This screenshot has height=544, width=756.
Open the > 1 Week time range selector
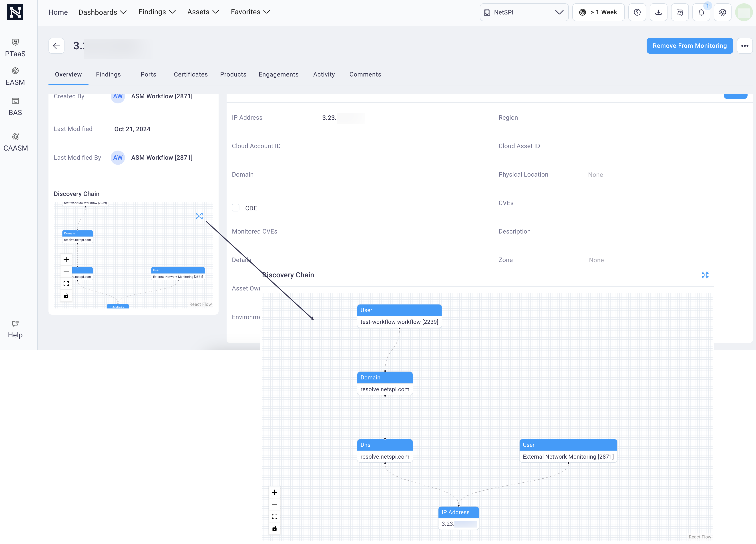pos(598,12)
